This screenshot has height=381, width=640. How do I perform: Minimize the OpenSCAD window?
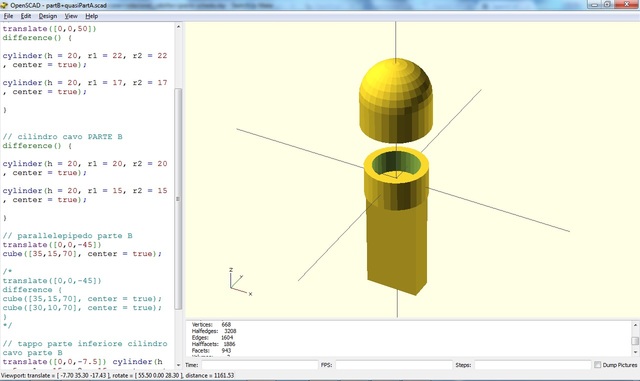(594, 4)
